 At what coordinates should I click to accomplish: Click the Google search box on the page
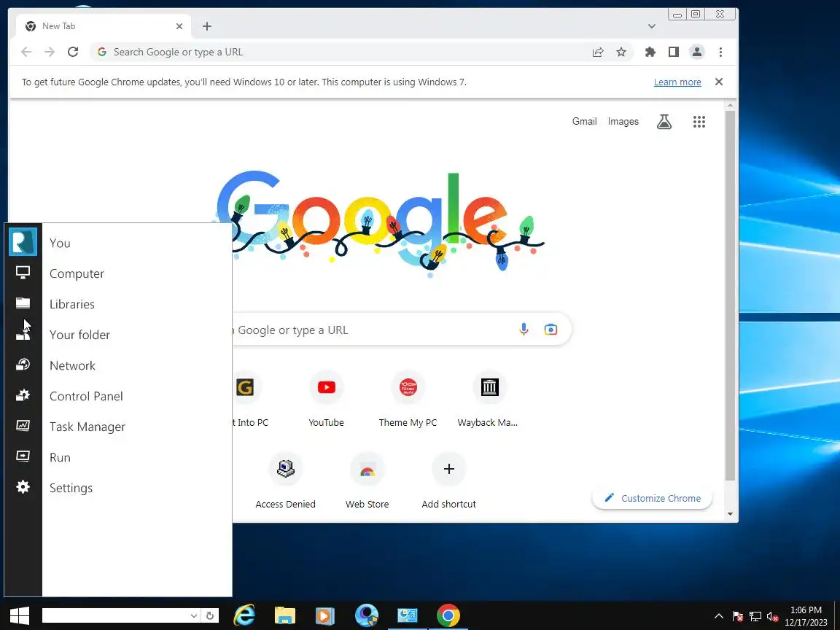click(402, 329)
